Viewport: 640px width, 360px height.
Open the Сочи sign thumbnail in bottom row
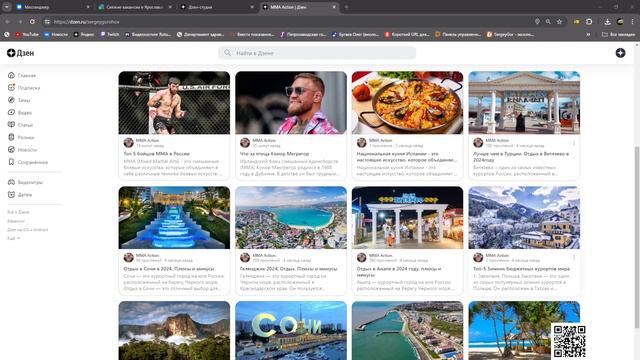[x=291, y=331]
